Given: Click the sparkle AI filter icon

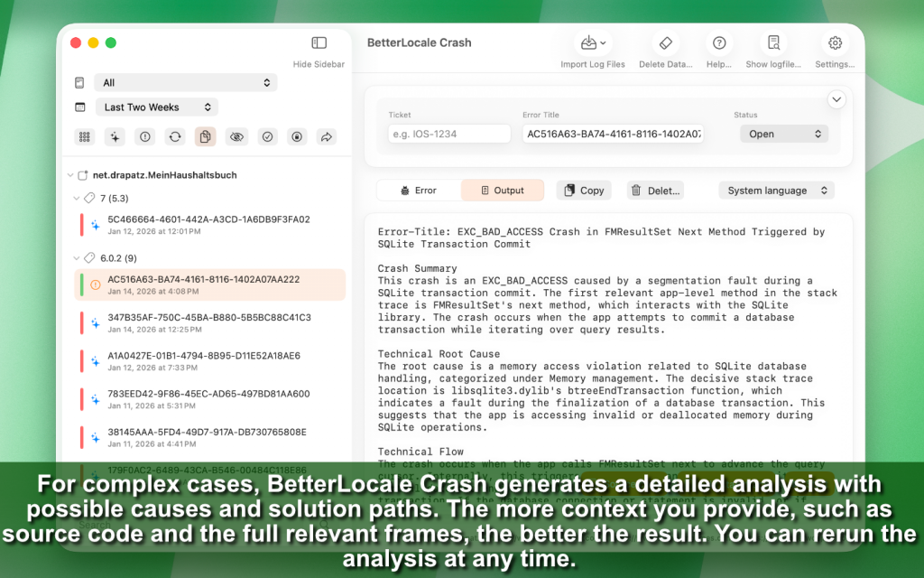Looking at the screenshot, I should click(115, 136).
